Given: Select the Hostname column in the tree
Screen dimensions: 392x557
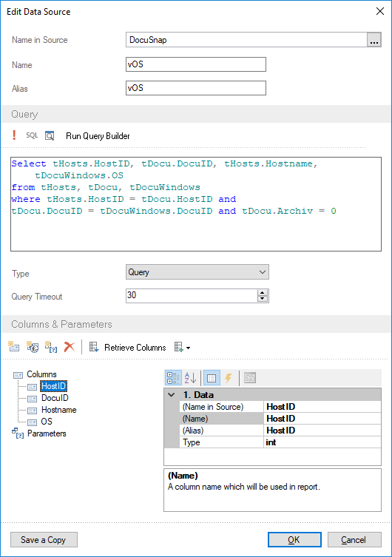Looking at the screenshot, I should [x=59, y=410].
